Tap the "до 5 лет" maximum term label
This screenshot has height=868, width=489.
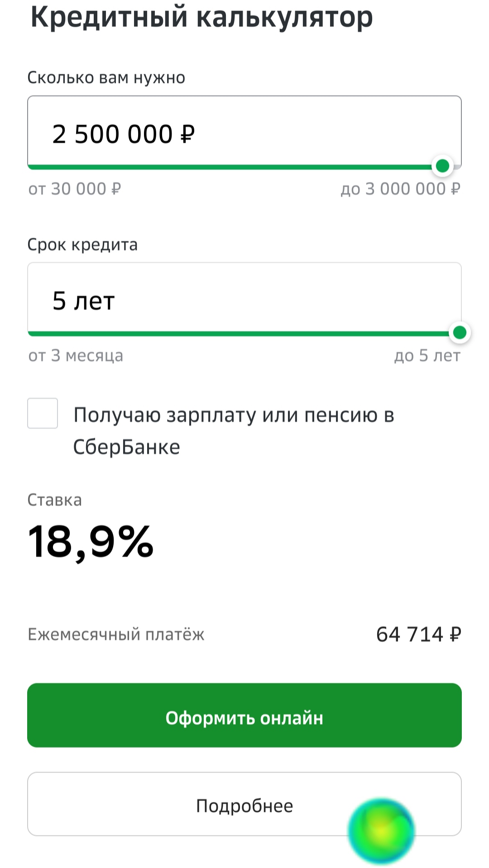(x=427, y=356)
